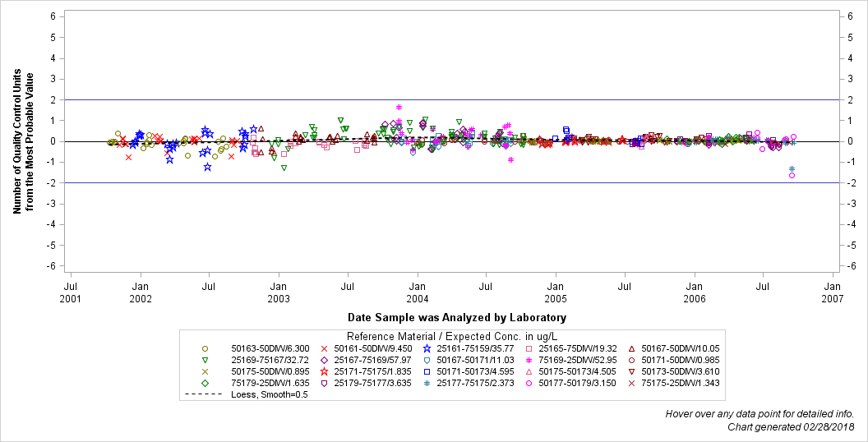Click the Jan 2007 x-axis tick label
Image resolution: width=868 pixels, height=442 pixels.
(833, 292)
